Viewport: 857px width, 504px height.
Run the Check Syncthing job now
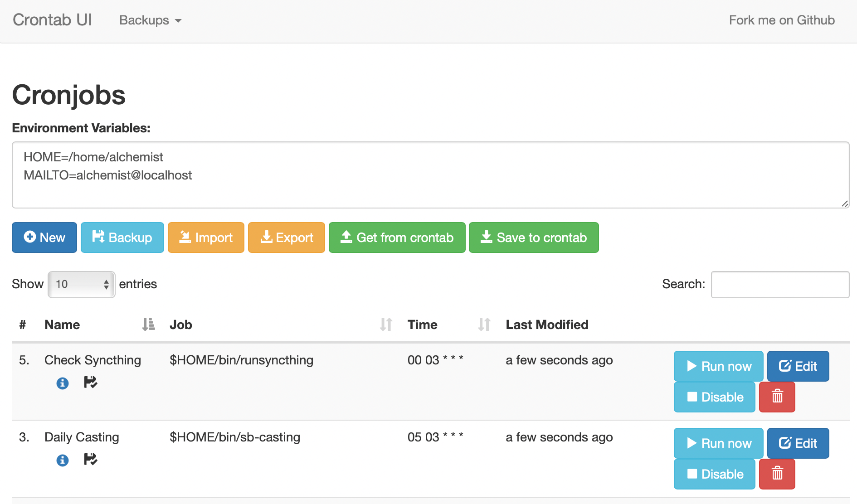(x=718, y=366)
